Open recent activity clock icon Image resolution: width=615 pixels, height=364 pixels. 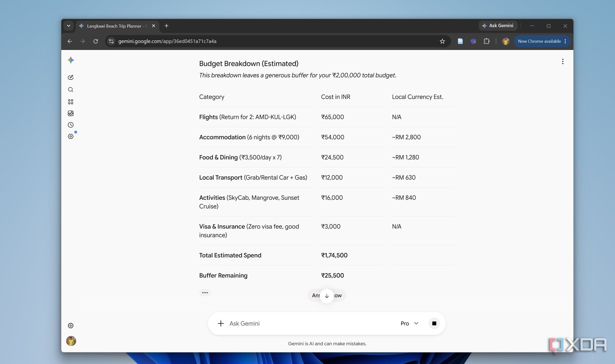pyautogui.click(x=71, y=125)
